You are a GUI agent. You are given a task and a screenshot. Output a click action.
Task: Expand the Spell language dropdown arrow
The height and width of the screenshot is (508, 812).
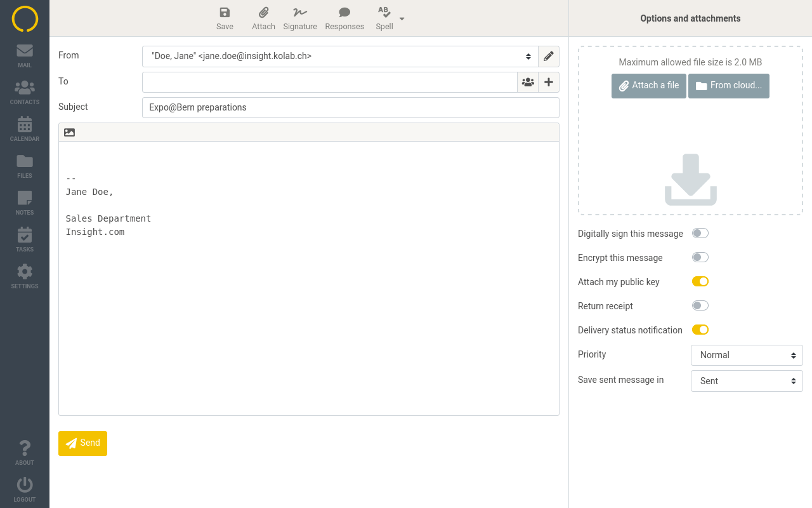pyautogui.click(x=402, y=18)
